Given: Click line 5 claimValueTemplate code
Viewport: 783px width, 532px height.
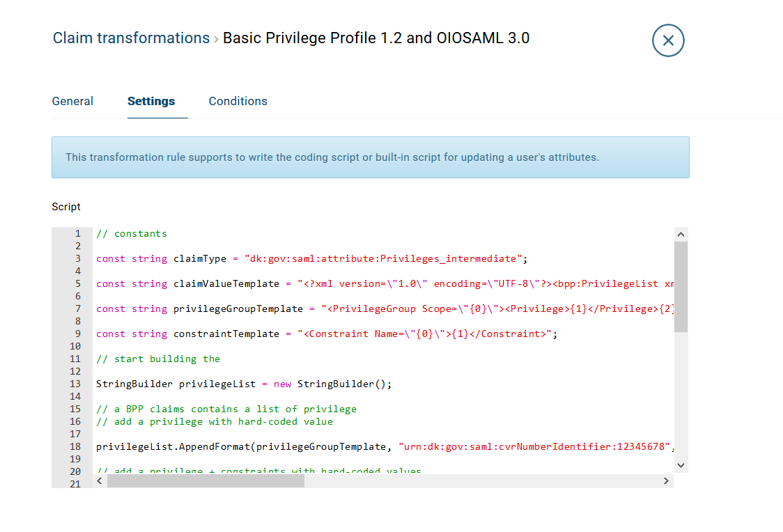Looking at the screenshot, I should tap(385, 284).
